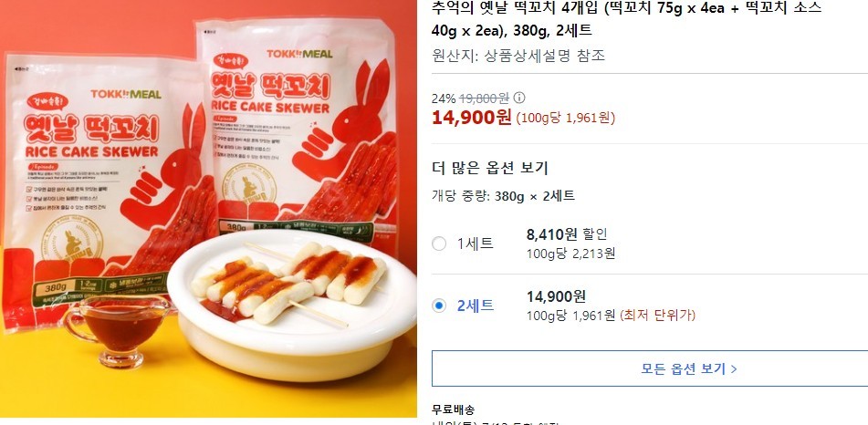
Task: Select the 1세트 radio button
Action: pyautogui.click(x=439, y=244)
